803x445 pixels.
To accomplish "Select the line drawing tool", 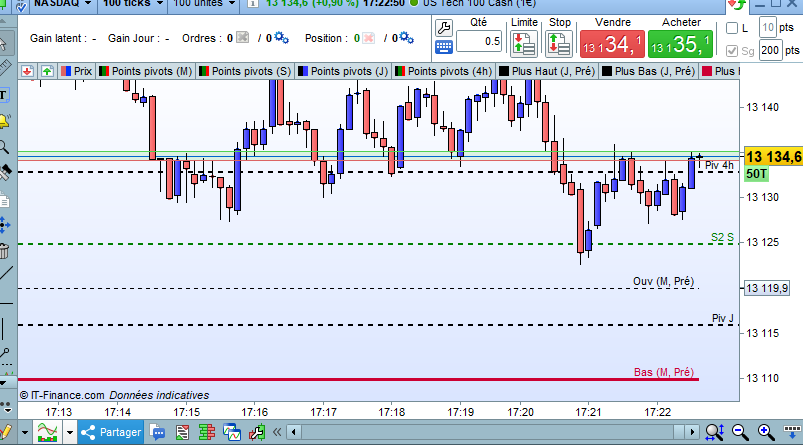I will tap(5, 273).
